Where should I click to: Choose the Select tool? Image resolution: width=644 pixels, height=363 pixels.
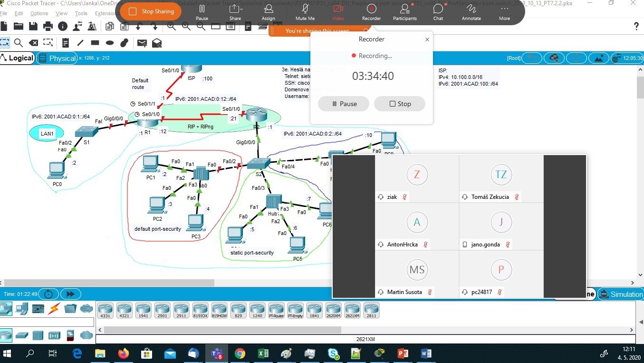click(4, 43)
